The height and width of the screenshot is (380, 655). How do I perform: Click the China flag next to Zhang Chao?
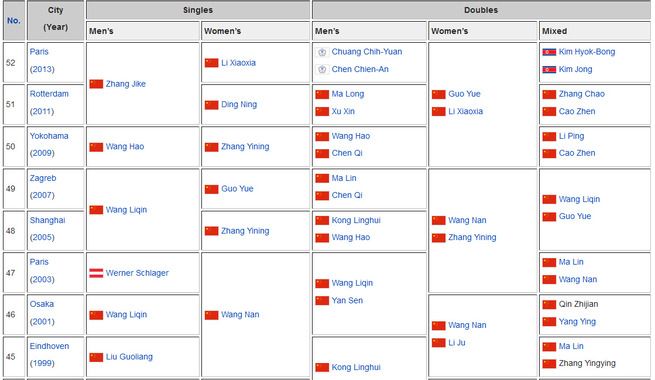point(549,94)
